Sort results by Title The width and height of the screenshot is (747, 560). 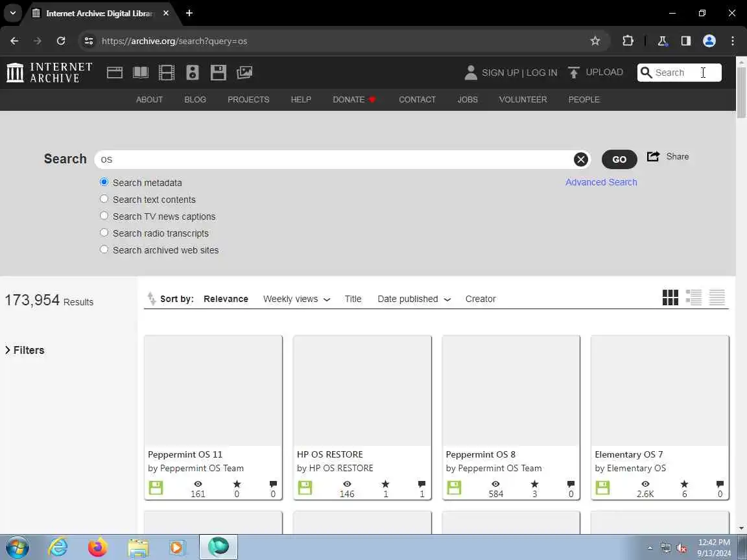click(x=353, y=299)
